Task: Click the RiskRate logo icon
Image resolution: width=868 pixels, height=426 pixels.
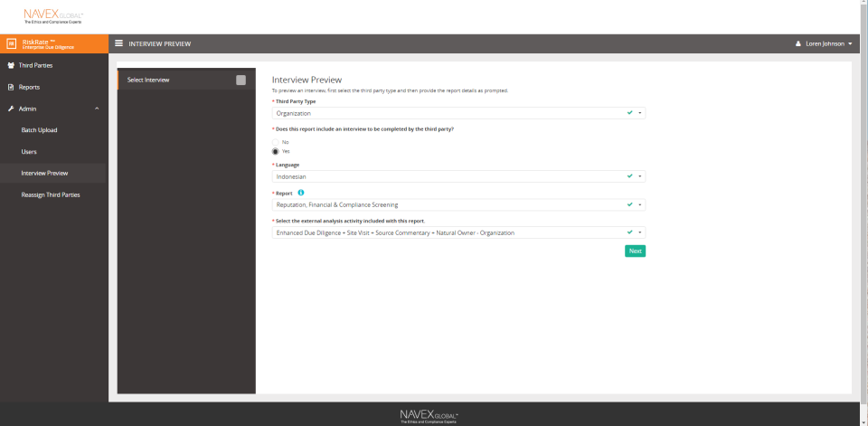Action: pos(11,43)
